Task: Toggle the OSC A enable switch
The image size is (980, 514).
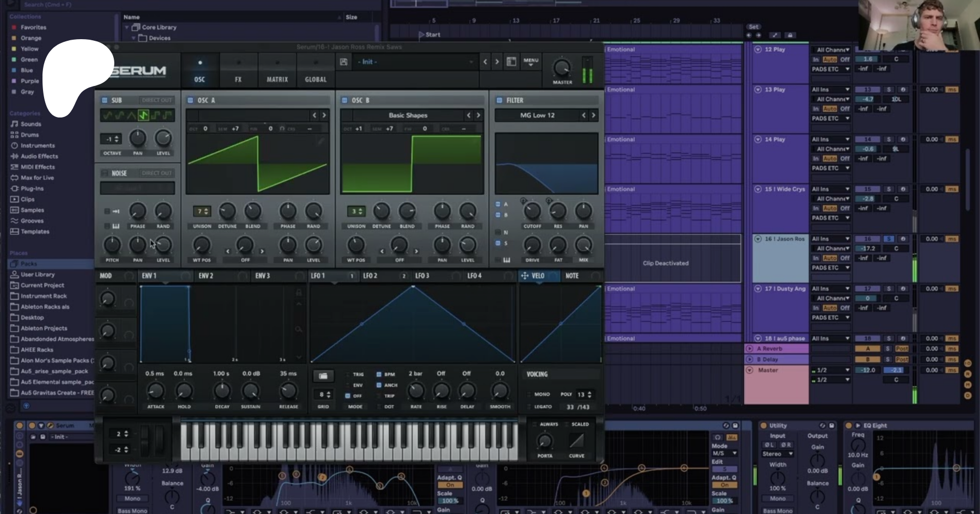Action: [x=191, y=101]
